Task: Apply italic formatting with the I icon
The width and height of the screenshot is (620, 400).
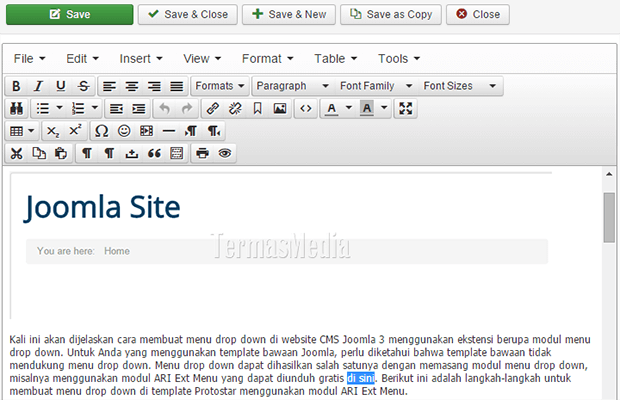Action: [38, 86]
